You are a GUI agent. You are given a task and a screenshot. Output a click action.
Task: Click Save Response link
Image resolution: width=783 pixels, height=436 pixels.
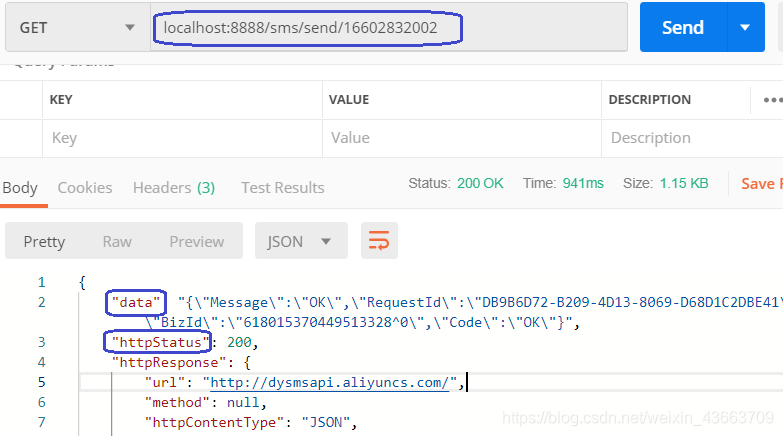[x=761, y=184]
